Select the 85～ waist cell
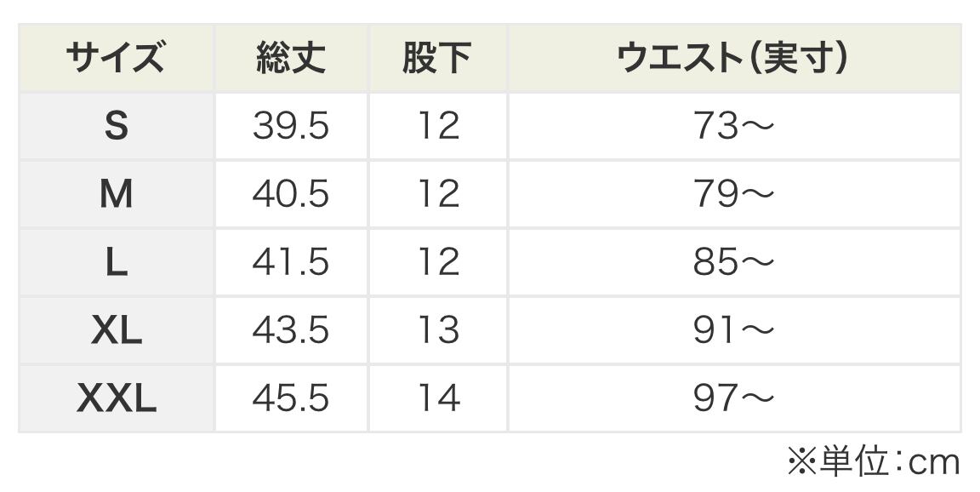Image resolution: width=980 pixels, height=492 pixels. [x=733, y=263]
